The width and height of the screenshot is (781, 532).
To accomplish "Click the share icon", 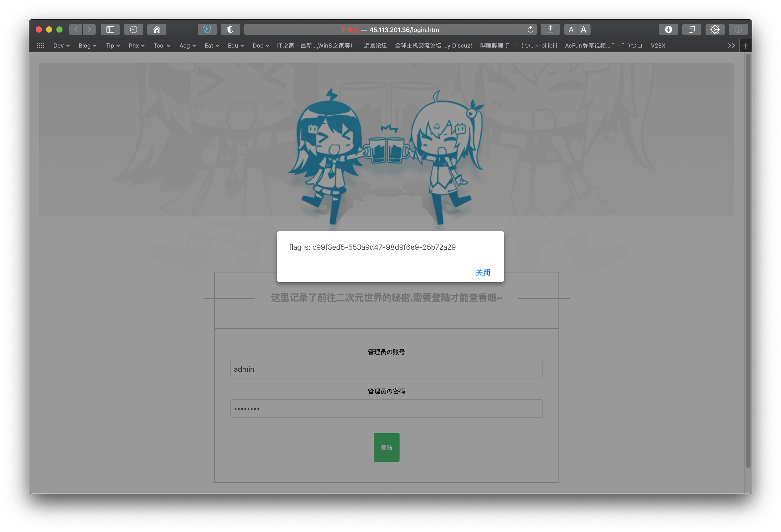I will [550, 29].
